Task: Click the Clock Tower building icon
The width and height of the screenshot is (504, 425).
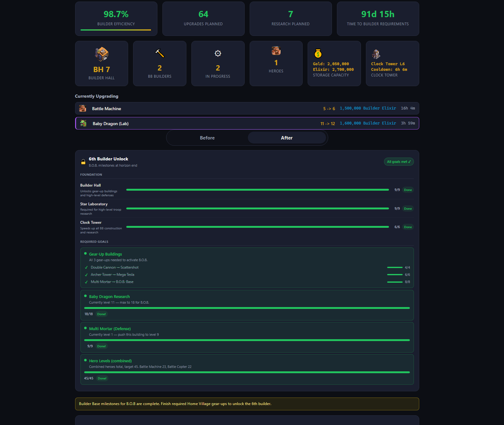Action: (x=376, y=54)
